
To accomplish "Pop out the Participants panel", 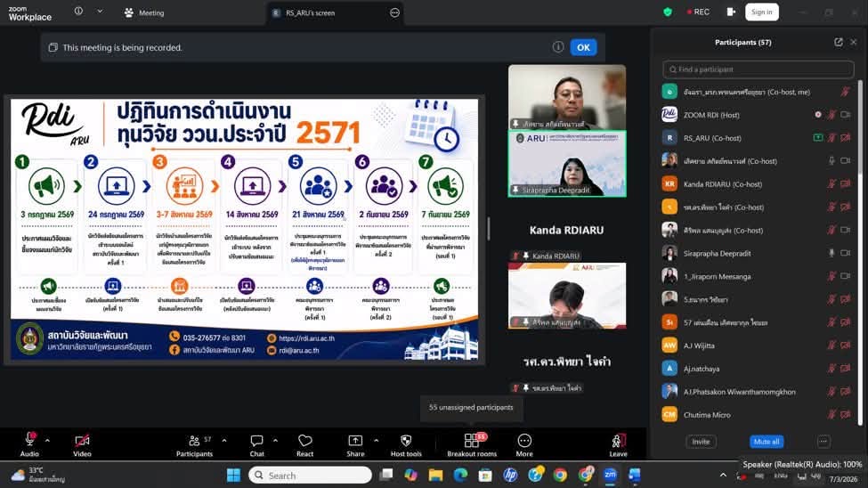I will [838, 42].
